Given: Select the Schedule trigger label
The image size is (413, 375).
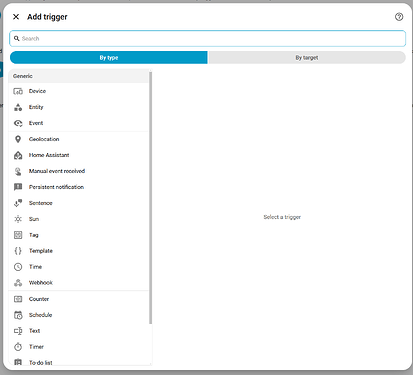Looking at the screenshot, I should pos(41,315).
